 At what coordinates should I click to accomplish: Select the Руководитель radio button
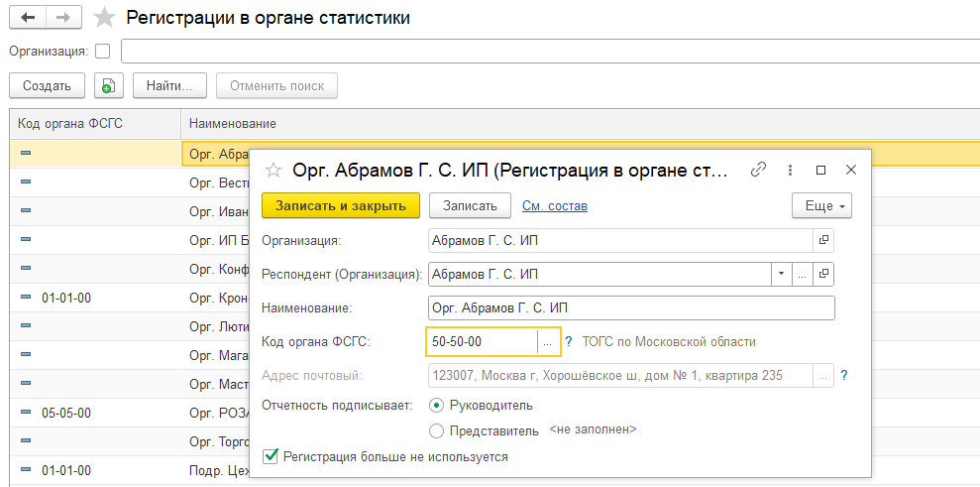point(437,405)
